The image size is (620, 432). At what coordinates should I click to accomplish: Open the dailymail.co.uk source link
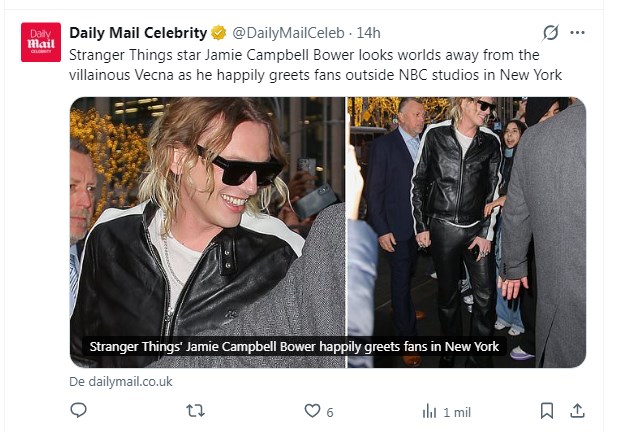(121, 381)
